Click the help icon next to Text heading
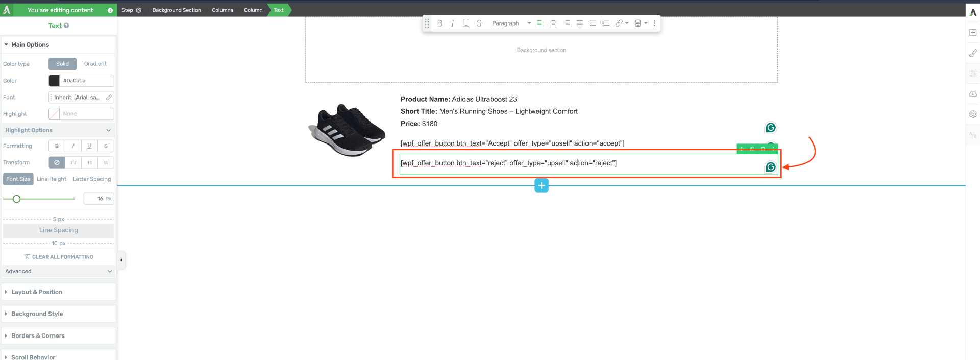 tap(66, 26)
